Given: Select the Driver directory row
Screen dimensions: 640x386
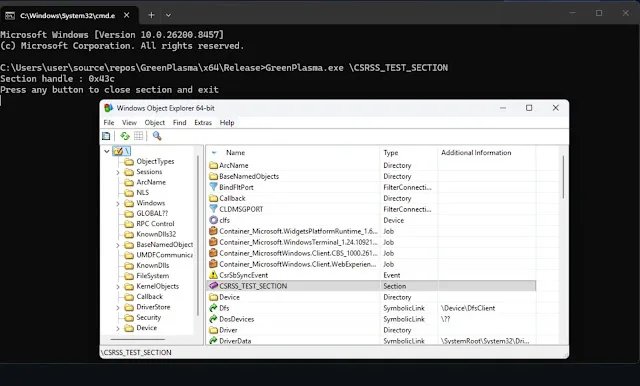Looking at the screenshot, I should tap(372, 330).
